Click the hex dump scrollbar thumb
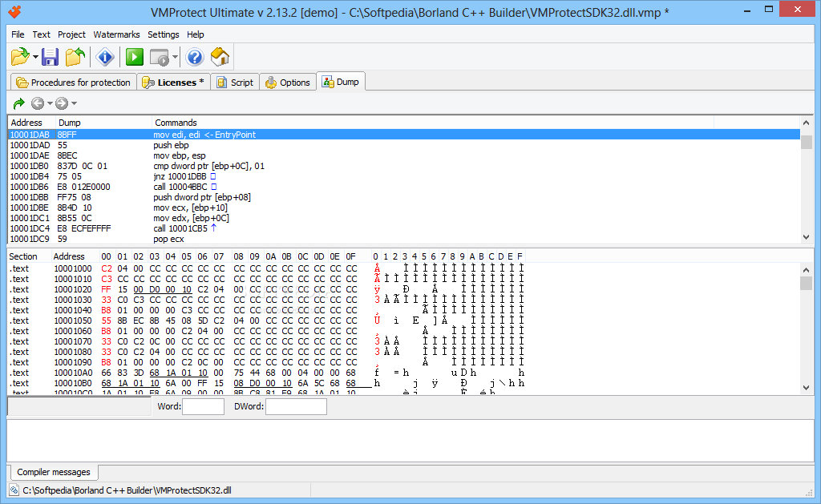The width and height of the screenshot is (821, 504). 806,283
